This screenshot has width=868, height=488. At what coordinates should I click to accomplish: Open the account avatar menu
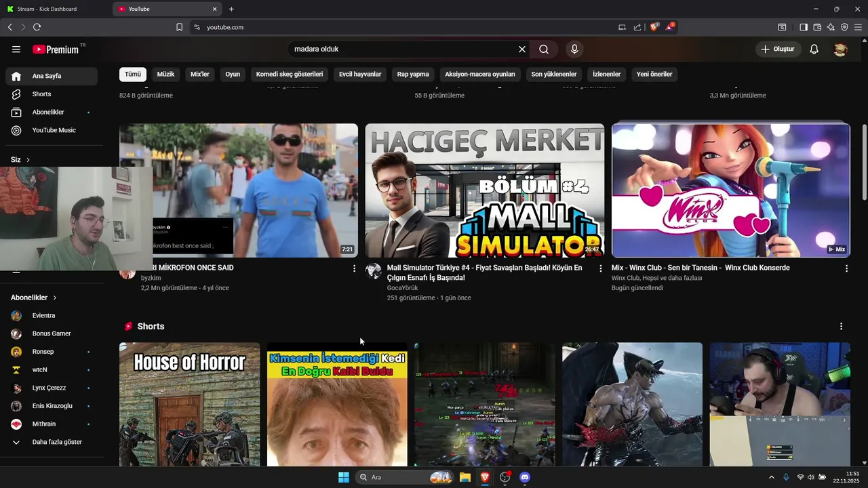[x=840, y=49]
